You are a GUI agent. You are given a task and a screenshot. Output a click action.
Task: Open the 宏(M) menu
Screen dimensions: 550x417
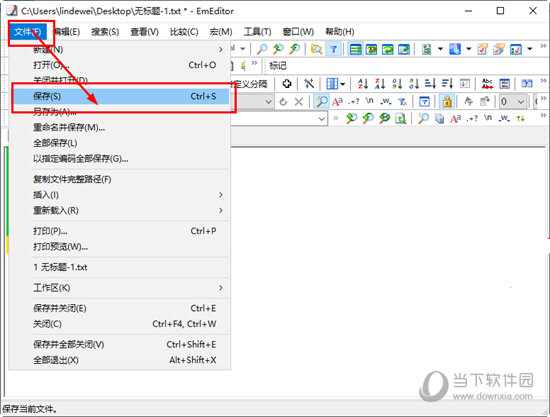click(221, 32)
